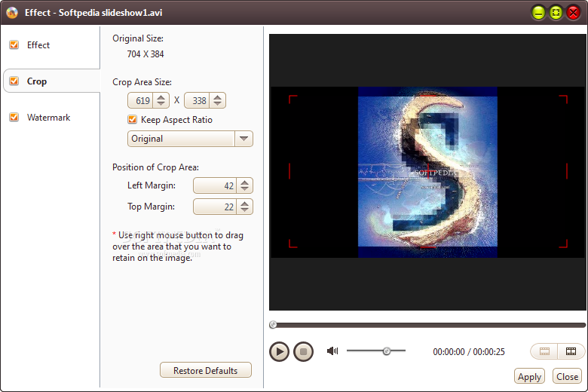
Task: Play the video preview
Action: tap(279, 351)
